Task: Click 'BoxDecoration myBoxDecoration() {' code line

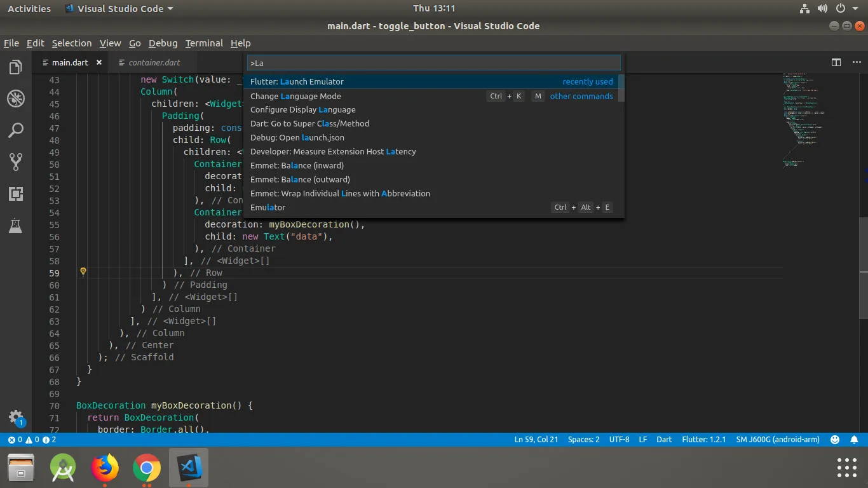Action: click(165, 405)
